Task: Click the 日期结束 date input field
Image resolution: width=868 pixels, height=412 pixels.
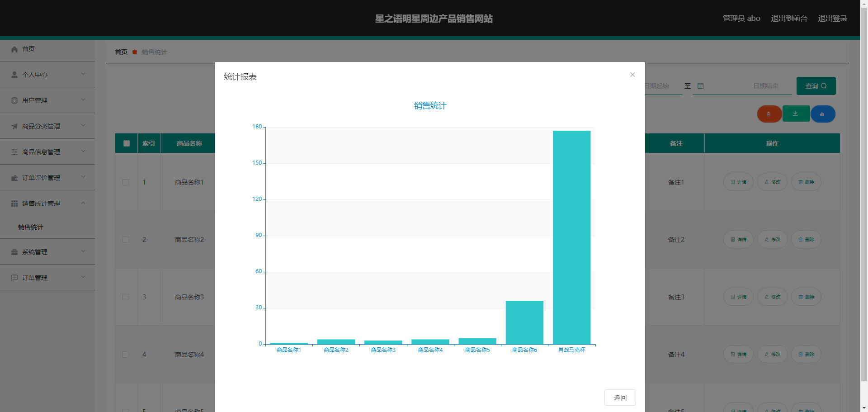Action: pos(742,86)
